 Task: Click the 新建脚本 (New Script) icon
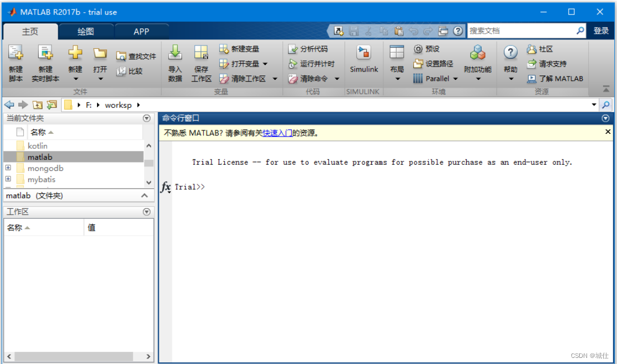(16, 53)
